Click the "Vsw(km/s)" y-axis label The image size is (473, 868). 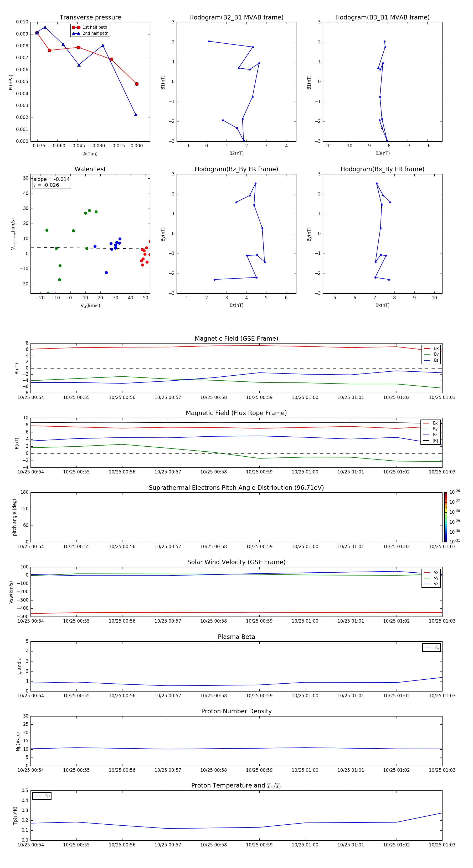click(11, 592)
